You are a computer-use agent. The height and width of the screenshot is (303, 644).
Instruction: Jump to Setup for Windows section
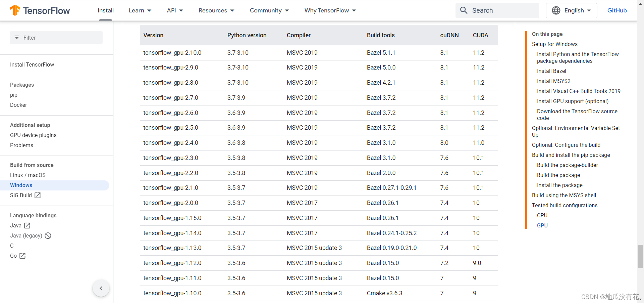(554, 44)
